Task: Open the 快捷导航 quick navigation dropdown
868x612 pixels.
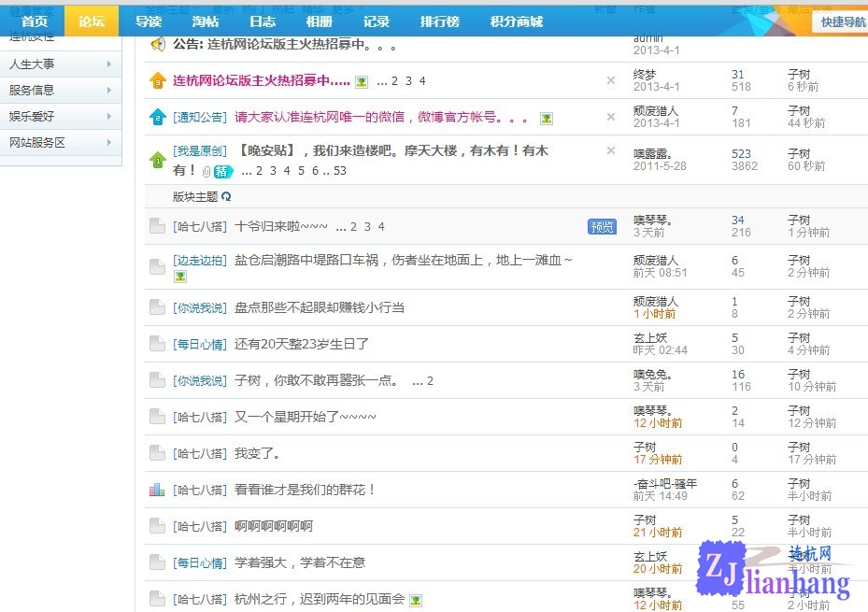Action: (x=842, y=22)
